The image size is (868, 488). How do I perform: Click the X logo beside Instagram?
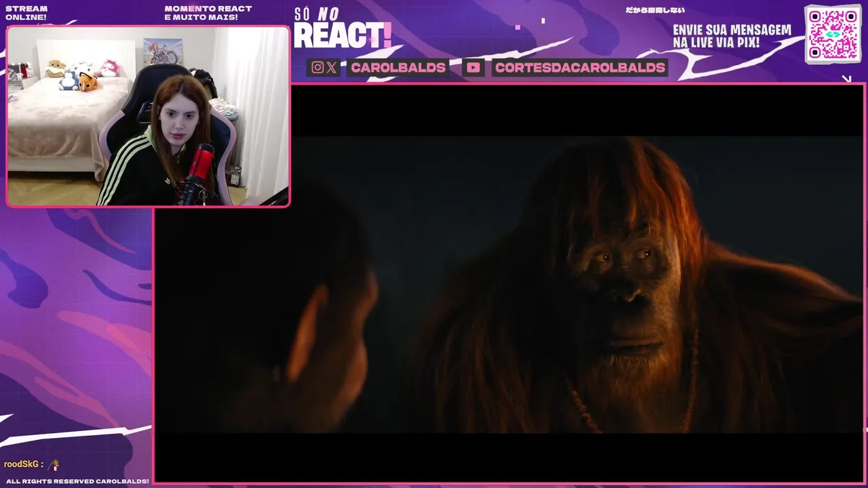coord(331,67)
